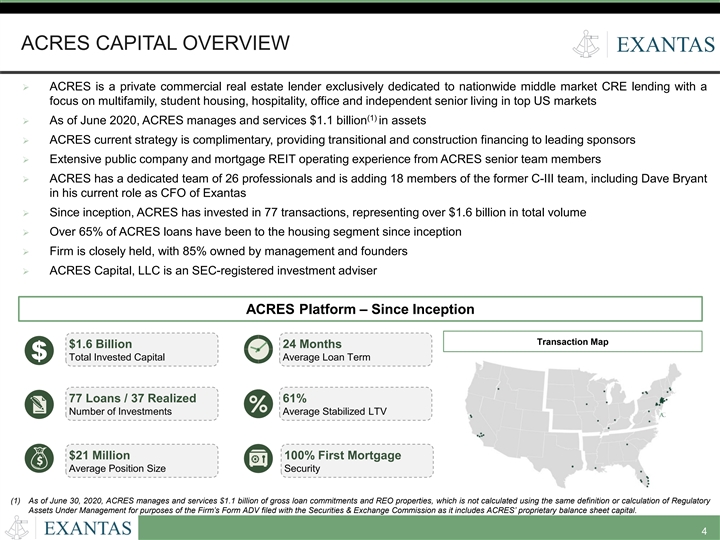Click the 'Average Loan Term' label
The width and height of the screenshot is (720, 540).
tap(326, 357)
